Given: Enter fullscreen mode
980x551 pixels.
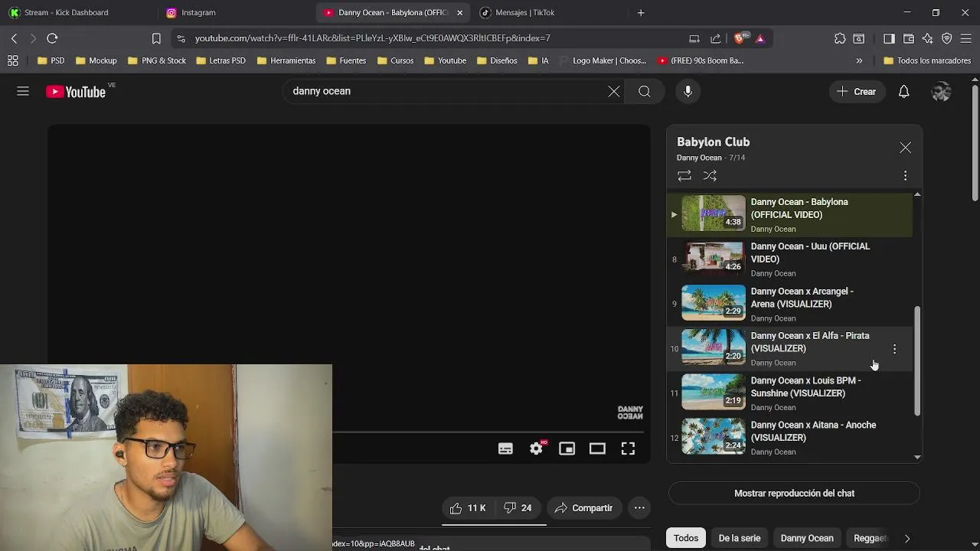Looking at the screenshot, I should [628, 448].
